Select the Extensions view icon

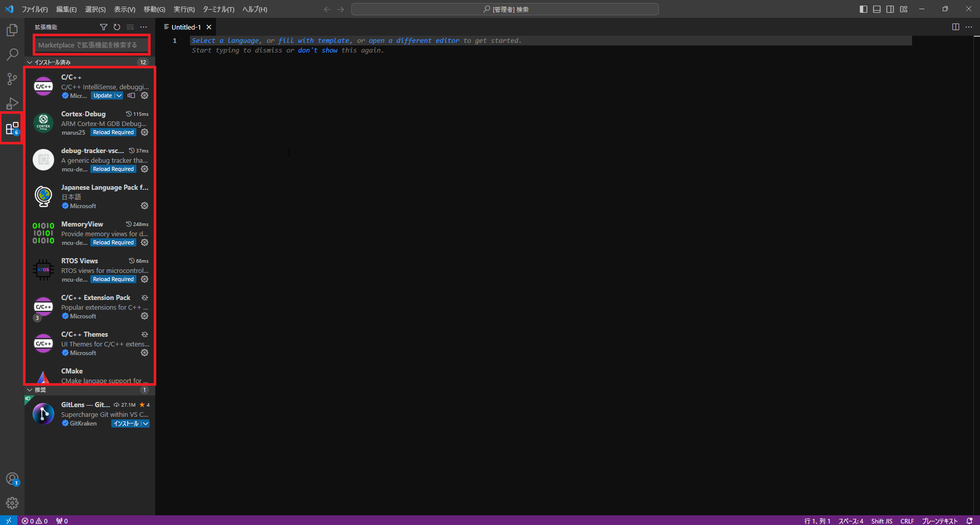12,128
